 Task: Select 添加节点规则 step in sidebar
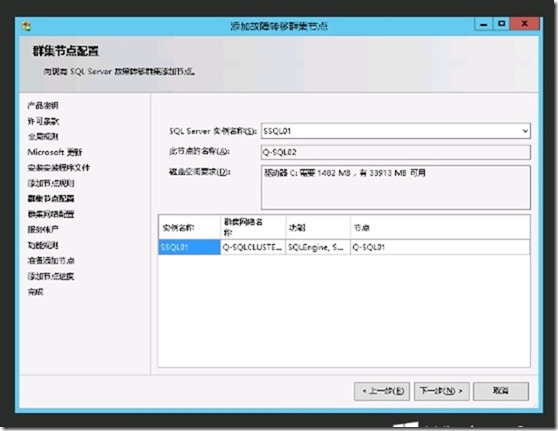coord(51,183)
